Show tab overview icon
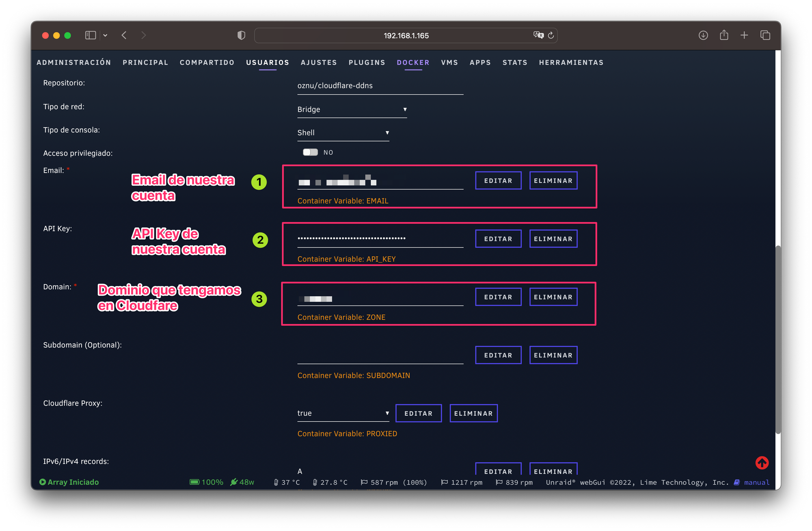 point(765,35)
